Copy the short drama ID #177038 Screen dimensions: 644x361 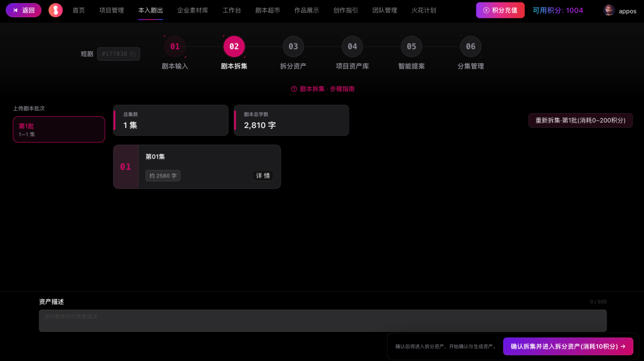point(132,54)
